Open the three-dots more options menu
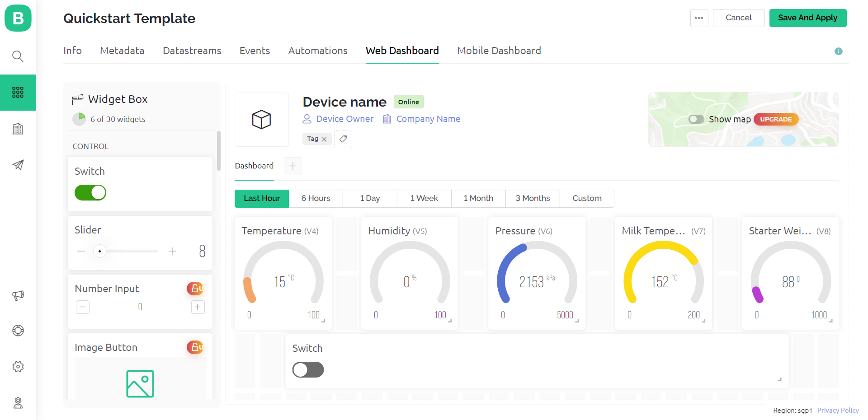 point(699,18)
